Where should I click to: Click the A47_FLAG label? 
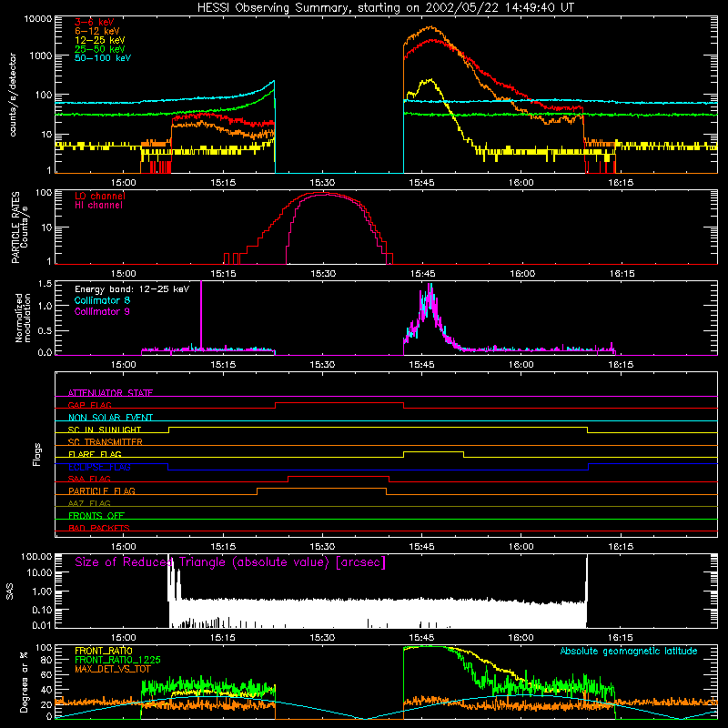pos(89,503)
